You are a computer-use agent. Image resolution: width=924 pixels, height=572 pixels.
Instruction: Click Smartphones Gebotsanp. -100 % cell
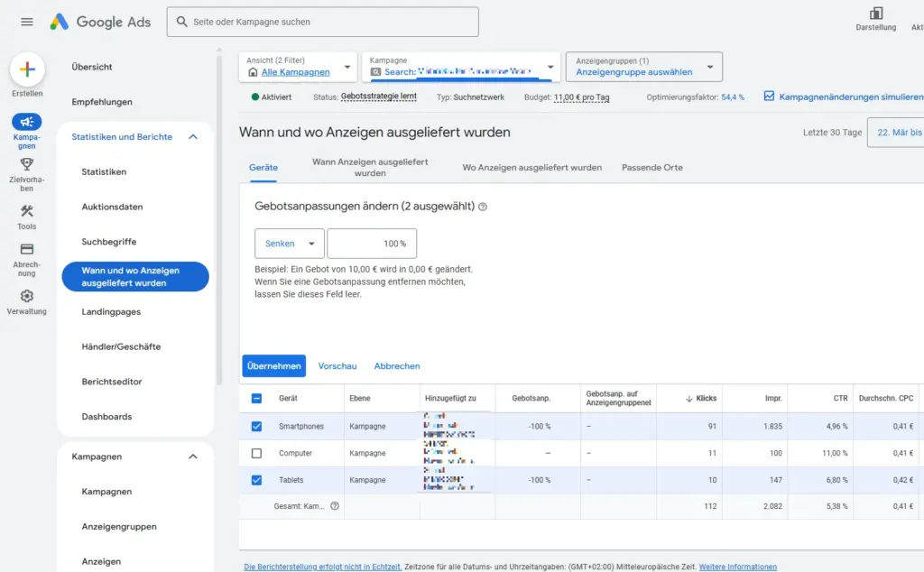pyautogui.click(x=538, y=426)
